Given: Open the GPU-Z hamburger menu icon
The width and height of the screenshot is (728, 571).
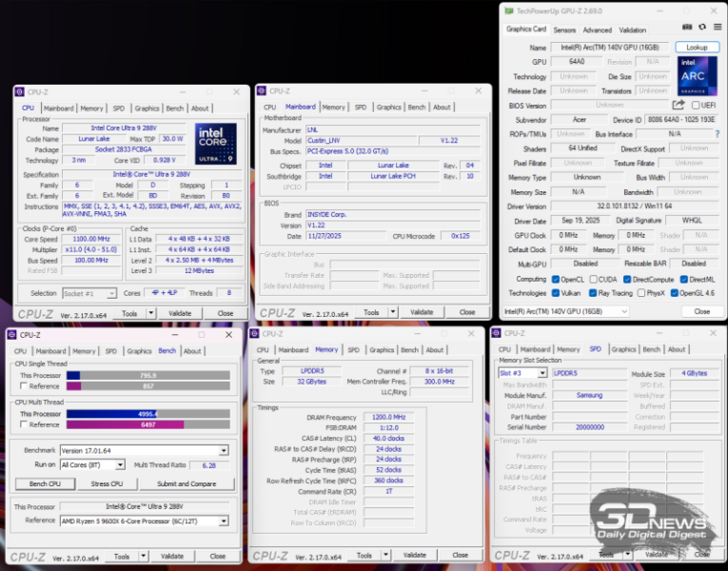Looking at the screenshot, I should tap(718, 27).
